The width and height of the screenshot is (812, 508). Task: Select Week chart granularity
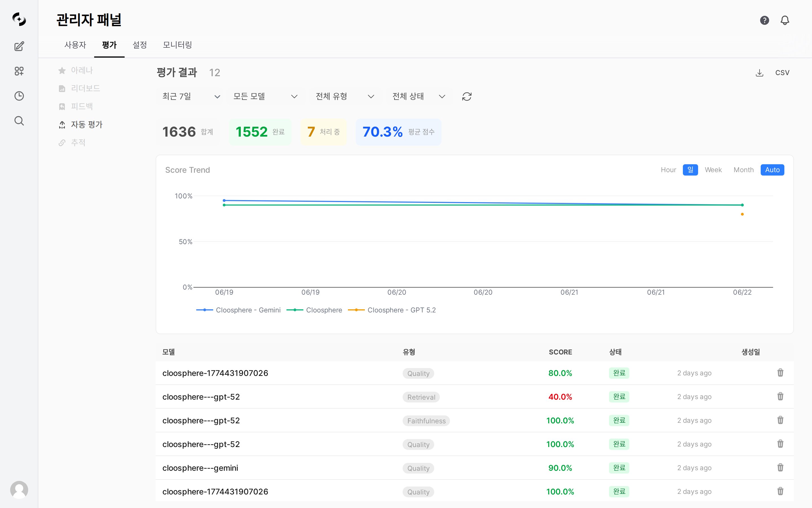[x=713, y=170]
